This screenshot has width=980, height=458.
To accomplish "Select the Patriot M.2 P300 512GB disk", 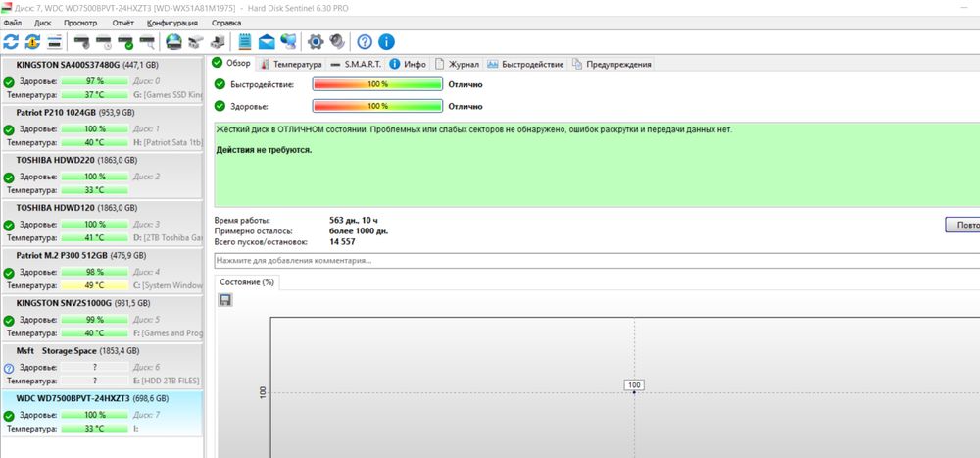I will (103, 270).
